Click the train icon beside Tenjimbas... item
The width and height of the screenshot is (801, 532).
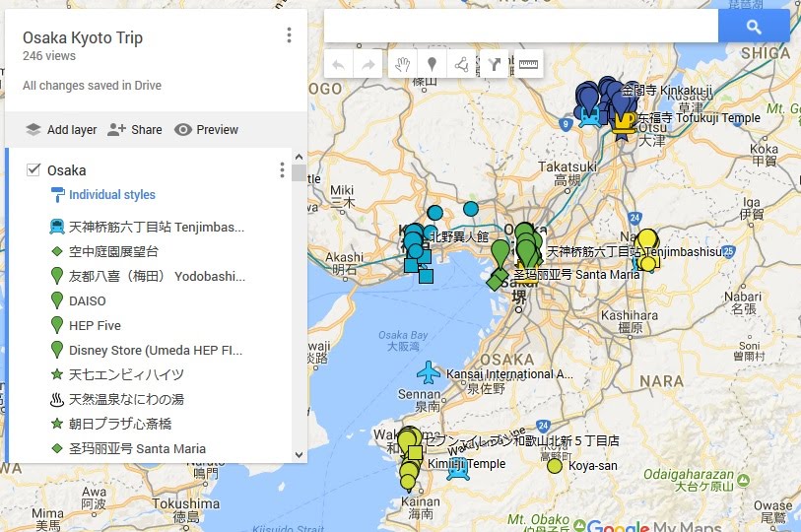(57, 227)
